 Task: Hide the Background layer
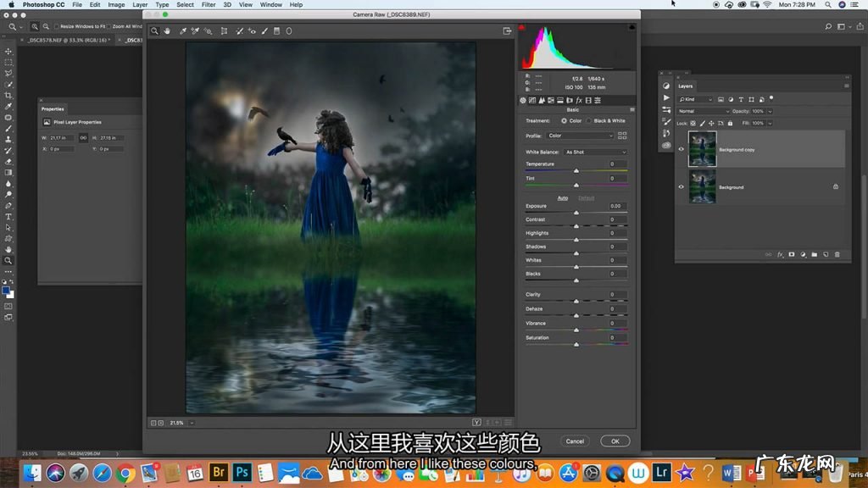coord(681,187)
